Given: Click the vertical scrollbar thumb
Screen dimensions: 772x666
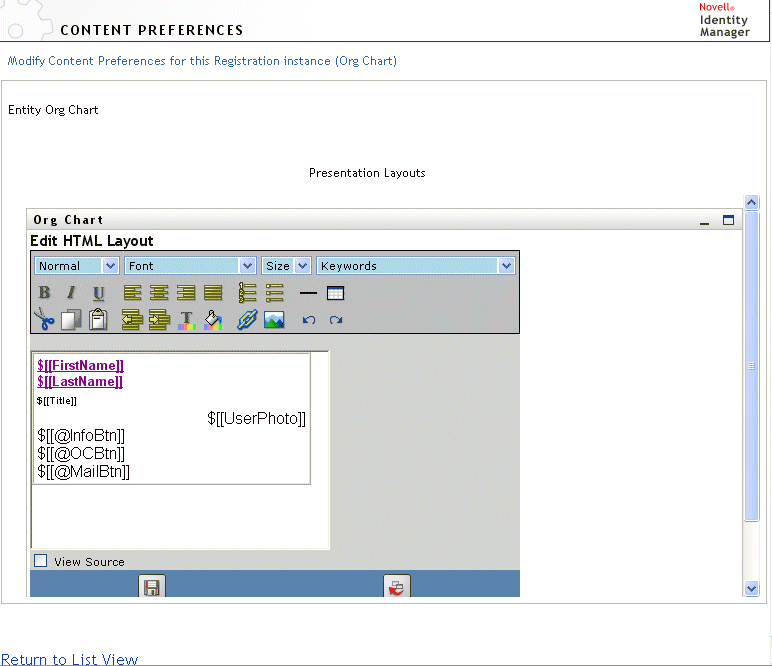Looking at the screenshot, I should pyautogui.click(x=751, y=366).
